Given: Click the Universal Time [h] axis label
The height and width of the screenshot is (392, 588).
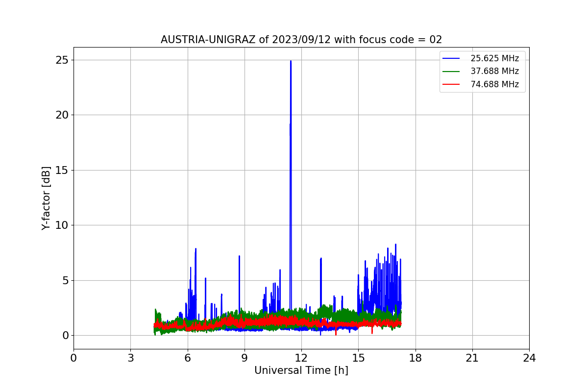Looking at the screenshot, I should point(301,371).
